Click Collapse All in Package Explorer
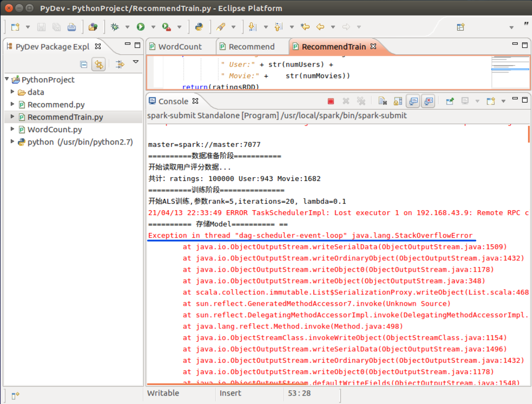532x404 pixels. click(84, 64)
